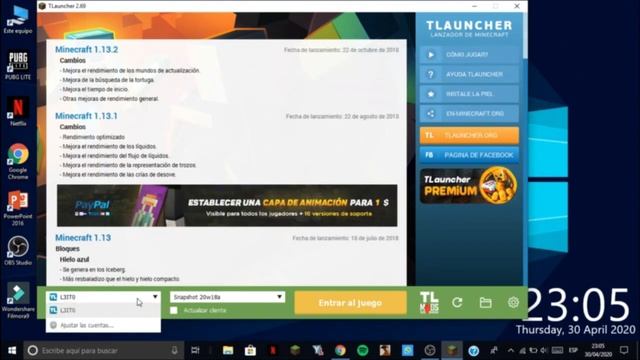
Task: Open the blue help icon in taskbar
Action: point(473,350)
